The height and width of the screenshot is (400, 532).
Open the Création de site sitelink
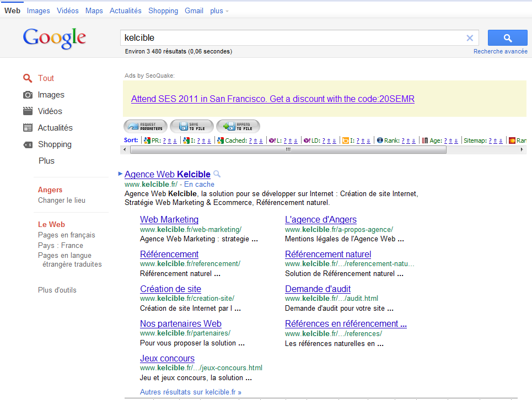(171, 289)
